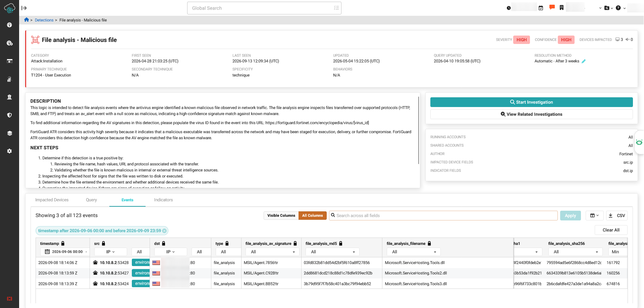The image size is (644, 308).
Task: Expand the left sidebar with the arrow icon
Action: [x=24, y=8]
